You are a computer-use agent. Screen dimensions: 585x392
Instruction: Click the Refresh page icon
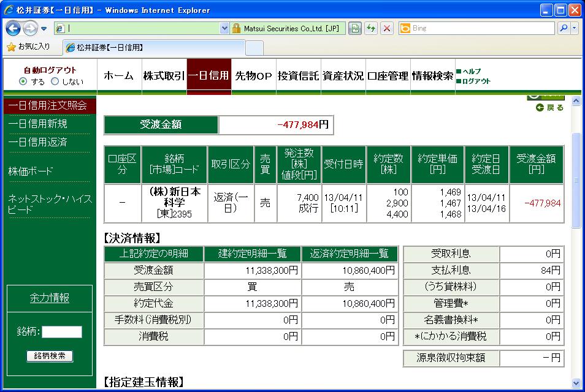(371, 28)
